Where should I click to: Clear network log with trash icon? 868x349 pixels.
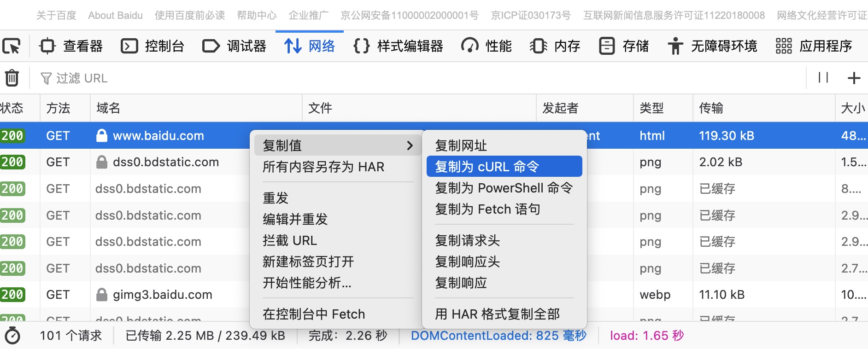point(12,78)
